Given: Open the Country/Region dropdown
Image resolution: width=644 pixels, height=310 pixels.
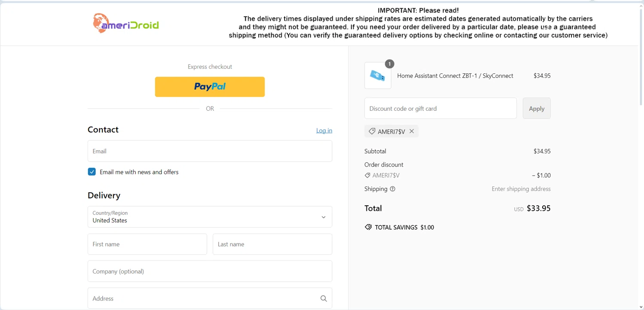Looking at the screenshot, I should pyautogui.click(x=210, y=217).
